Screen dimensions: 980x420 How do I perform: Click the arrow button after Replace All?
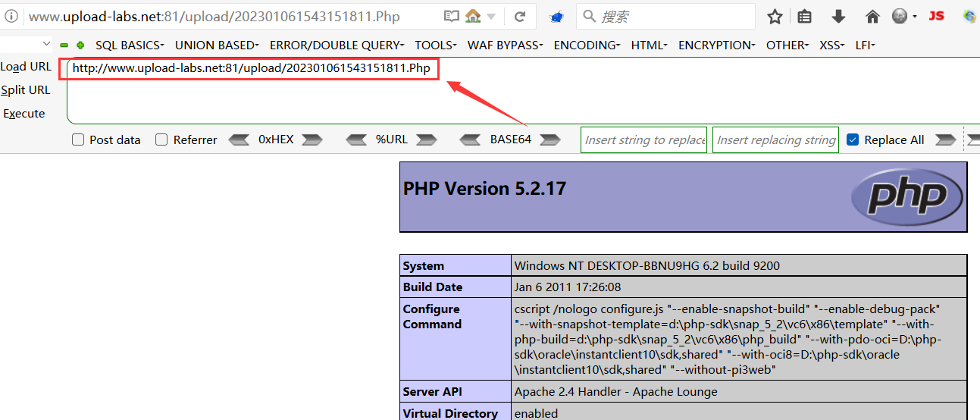(x=946, y=139)
